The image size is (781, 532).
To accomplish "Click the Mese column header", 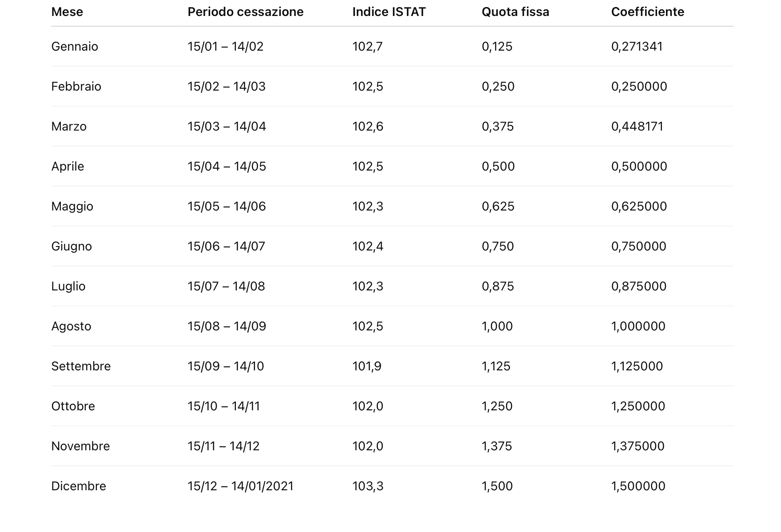I will (x=67, y=12).
